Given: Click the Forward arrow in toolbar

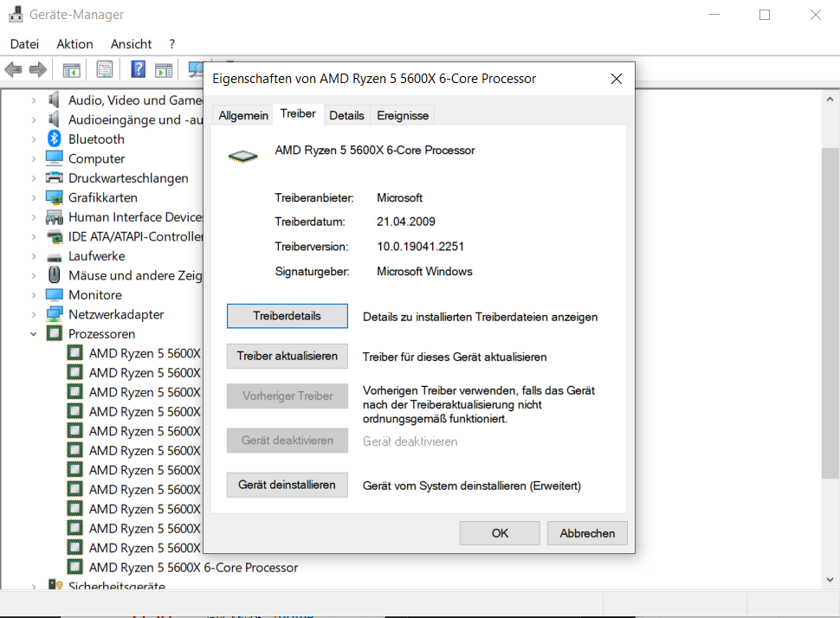Looking at the screenshot, I should coord(37,69).
